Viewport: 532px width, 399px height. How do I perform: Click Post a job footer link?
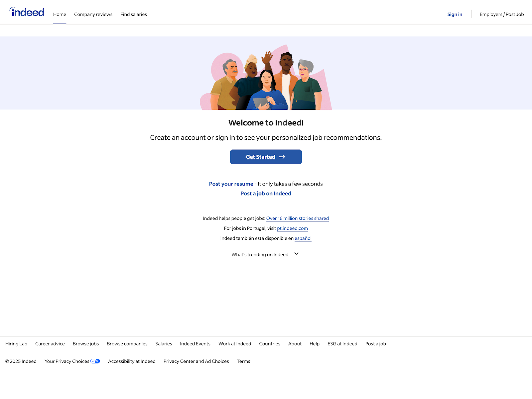tap(376, 344)
